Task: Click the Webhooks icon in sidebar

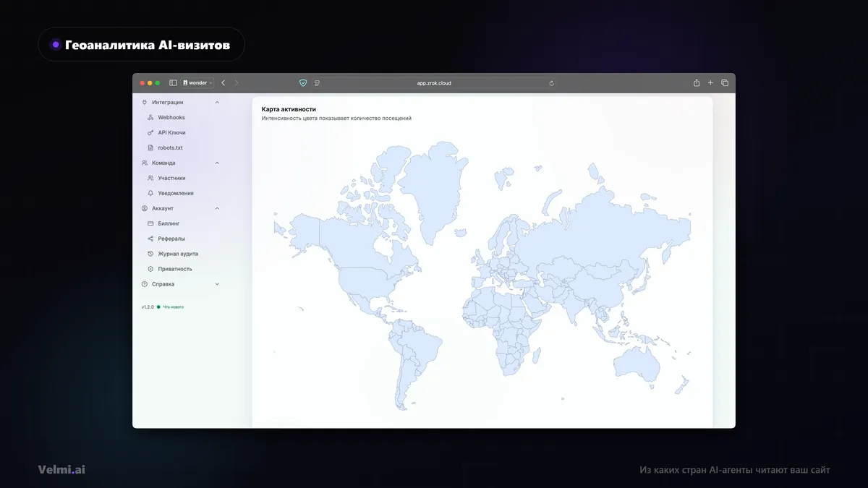Action: 150,117
